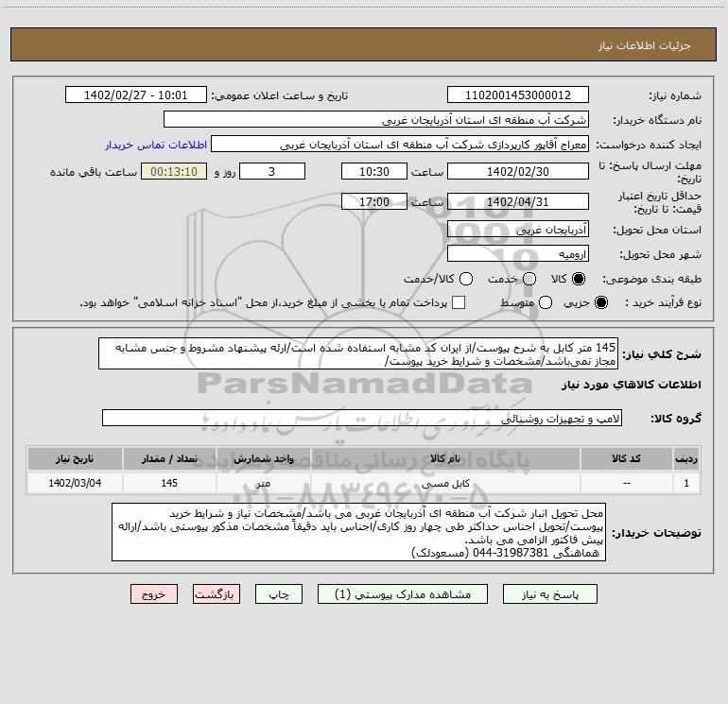Click the خروج exit button
The height and width of the screenshot is (704, 728).
(x=154, y=594)
